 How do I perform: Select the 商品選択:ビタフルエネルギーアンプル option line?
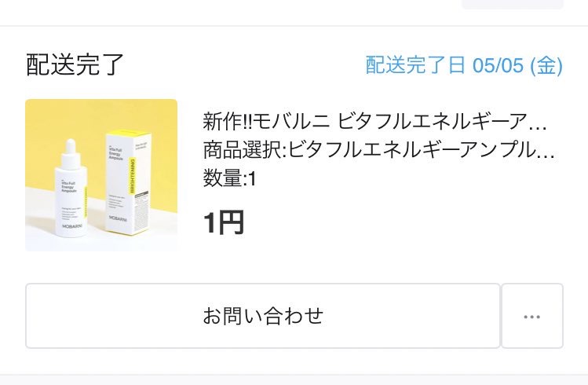(x=378, y=150)
